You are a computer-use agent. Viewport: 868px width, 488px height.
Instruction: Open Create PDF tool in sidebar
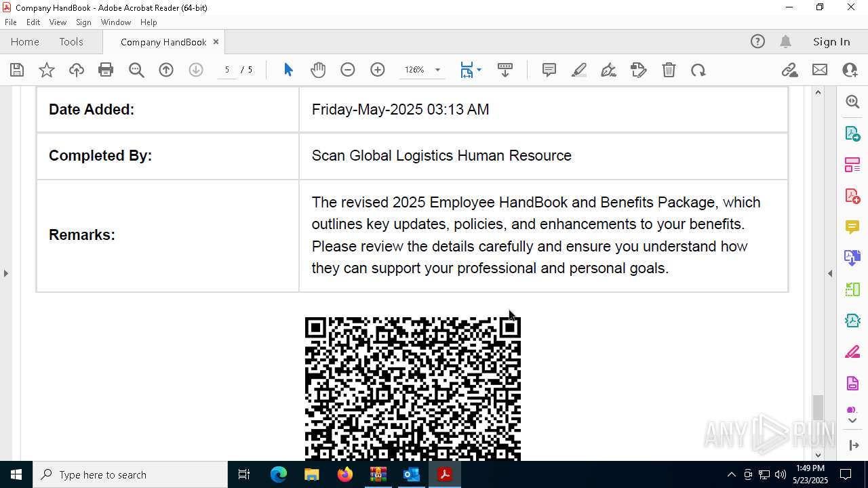point(852,195)
